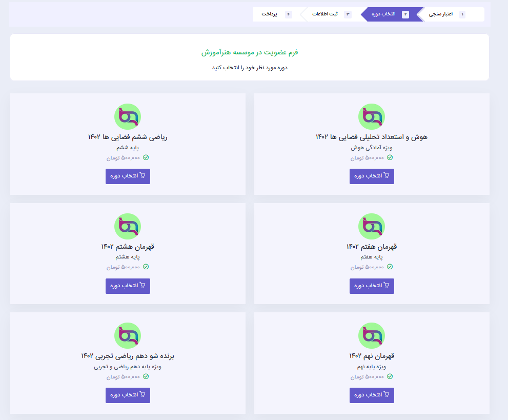508x420 pixels.
Task: Click logo of هوش و استعداد تحلیلی course
Action: pyautogui.click(x=372, y=117)
